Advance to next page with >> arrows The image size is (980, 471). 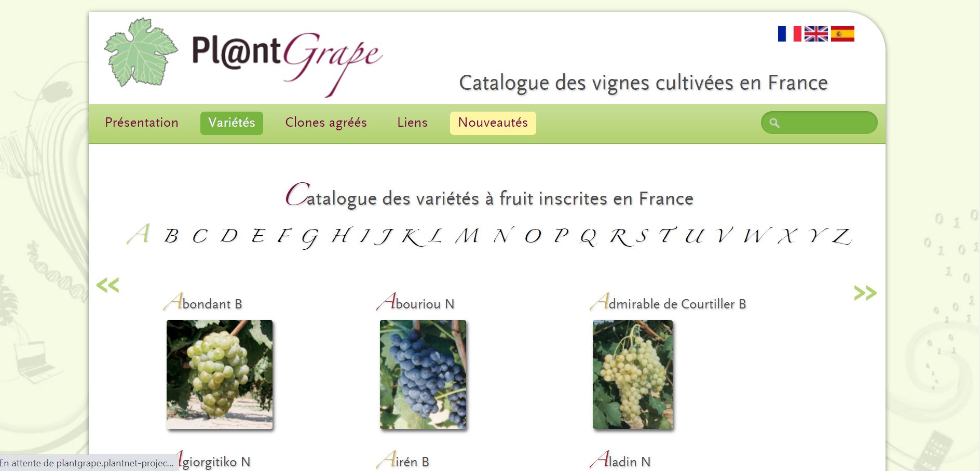[865, 292]
